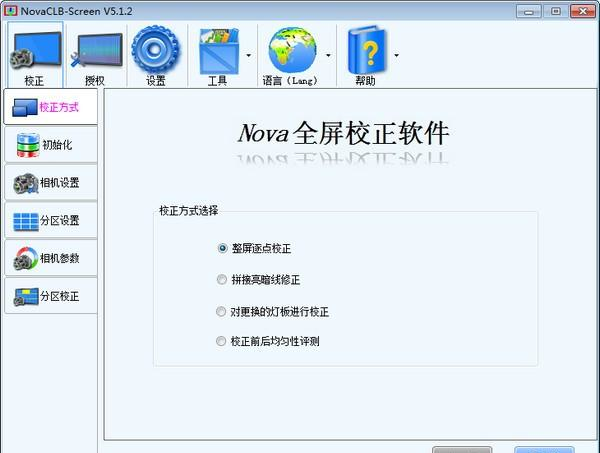Expand the 工具 dropdown arrow
Viewport: 600px width, 453px height.
pyautogui.click(x=249, y=55)
